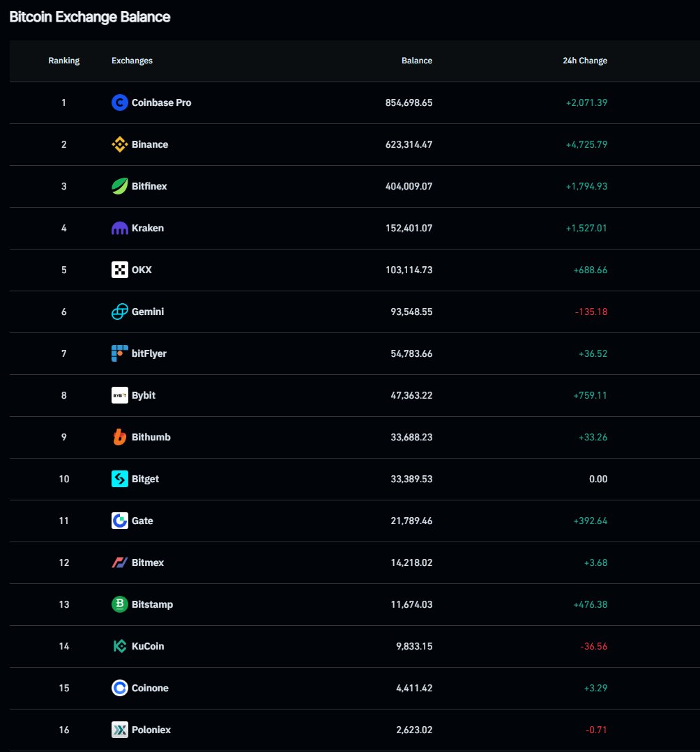Click the Ranking column header

(64, 61)
